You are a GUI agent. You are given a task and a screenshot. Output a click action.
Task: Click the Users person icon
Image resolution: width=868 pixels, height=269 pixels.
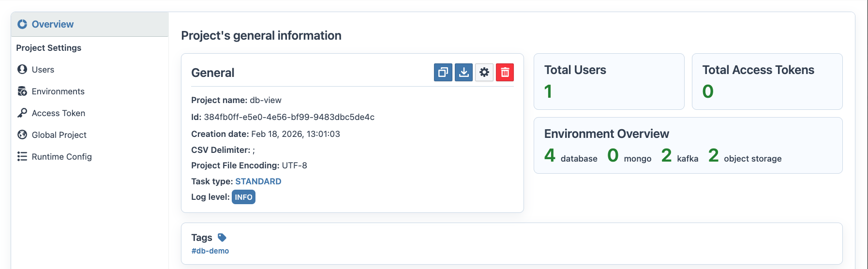point(22,69)
